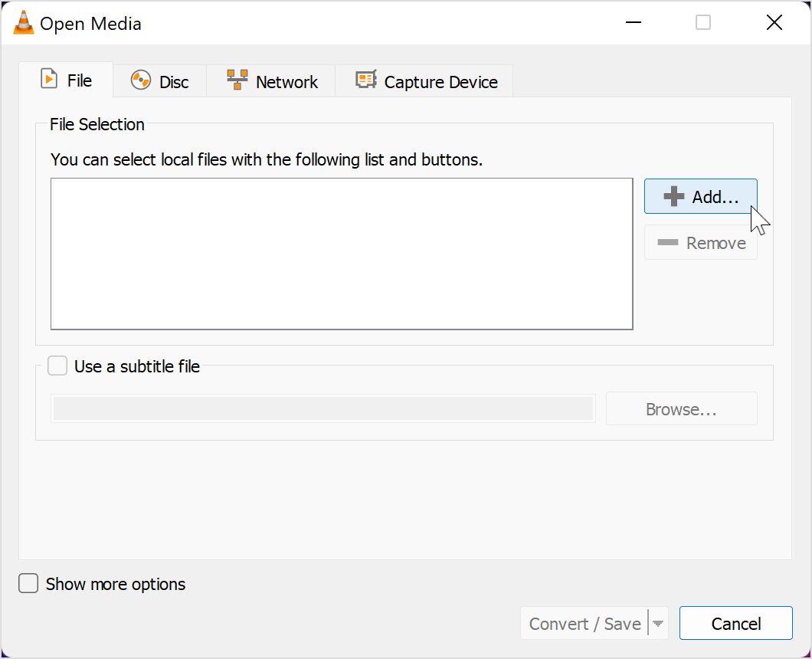Open the Network tab
Image resolution: width=812 pixels, height=659 pixels.
point(286,82)
